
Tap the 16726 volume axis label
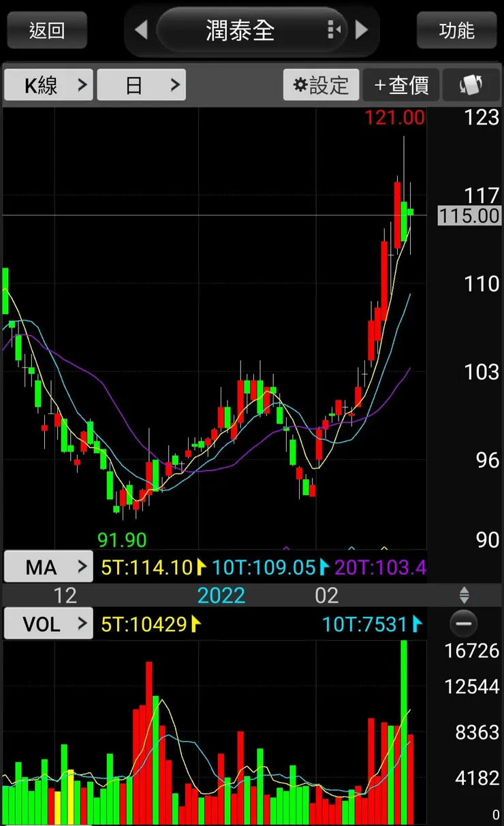(472, 650)
